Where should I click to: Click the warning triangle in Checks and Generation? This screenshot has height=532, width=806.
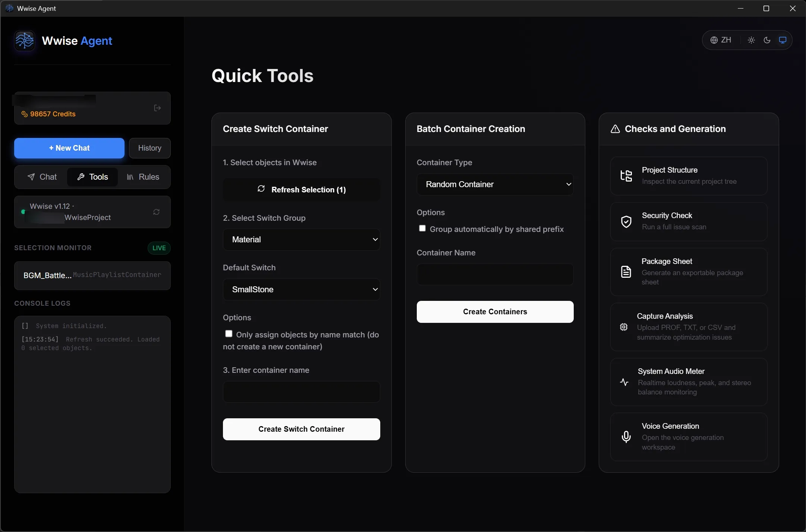click(615, 129)
